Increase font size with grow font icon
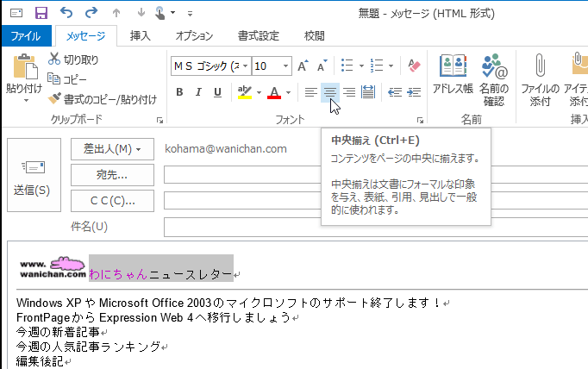The height and width of the screenshot is (369, 588). pos(303,66)
